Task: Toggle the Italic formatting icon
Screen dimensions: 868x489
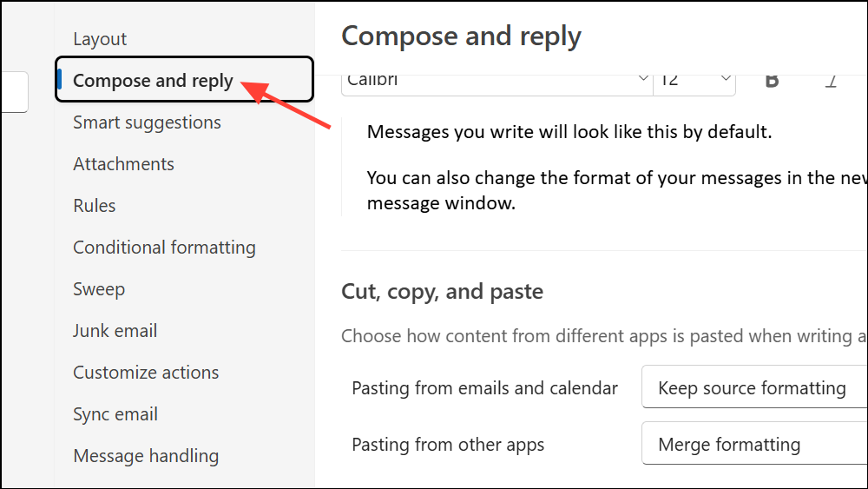Action: [x=831, y=81]
